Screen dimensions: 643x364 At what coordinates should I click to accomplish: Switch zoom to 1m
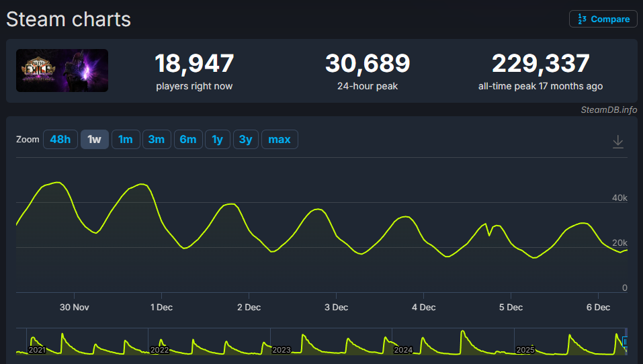126,140
